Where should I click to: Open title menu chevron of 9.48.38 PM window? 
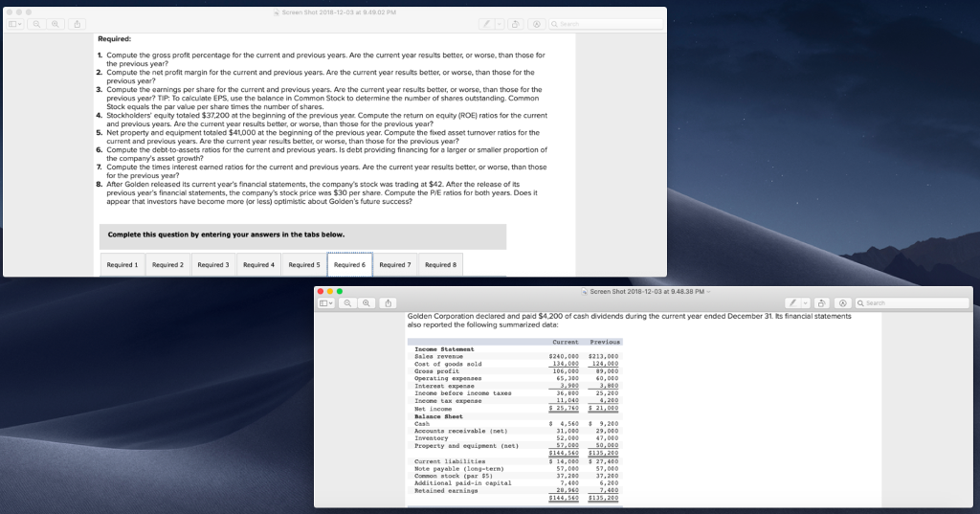(709, 291)
